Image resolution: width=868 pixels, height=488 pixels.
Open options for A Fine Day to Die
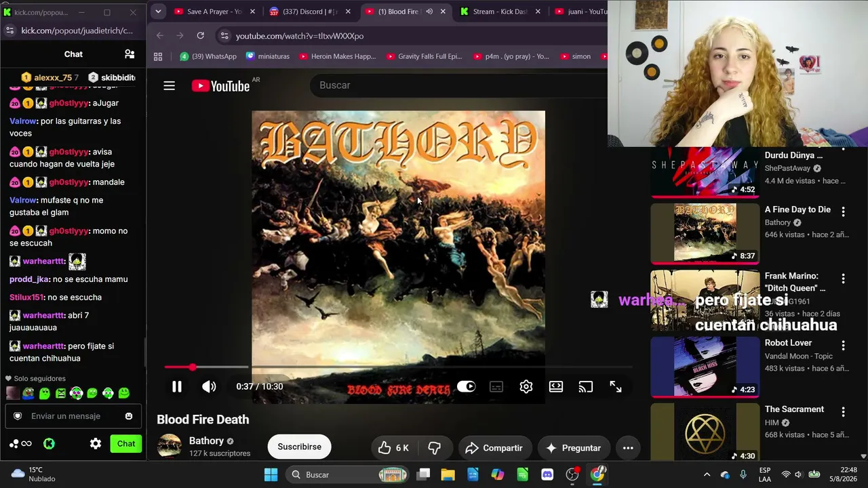pos(843,212)
